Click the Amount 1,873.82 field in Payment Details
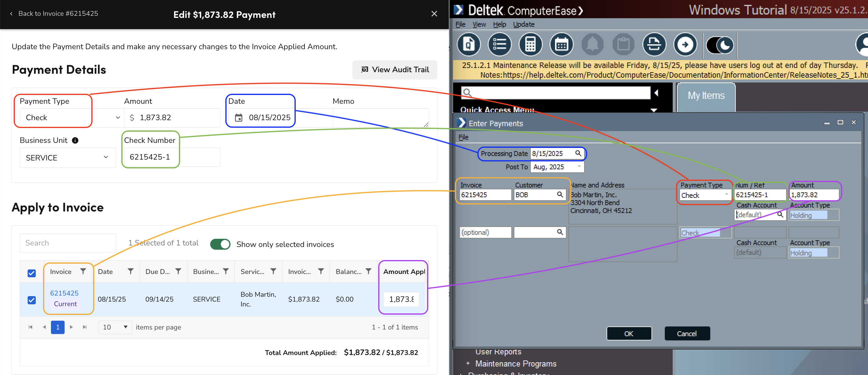The width and height of the screenshot is (868, 375). 172,118
